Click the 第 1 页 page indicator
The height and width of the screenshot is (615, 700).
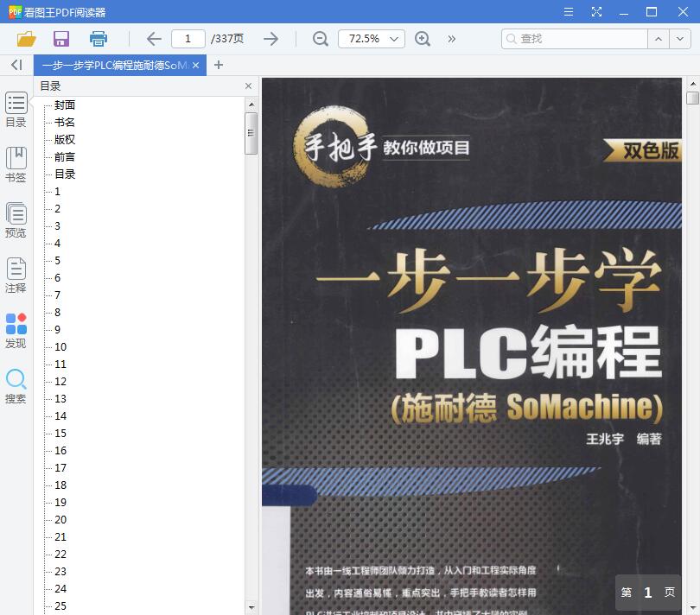[648, 593]
